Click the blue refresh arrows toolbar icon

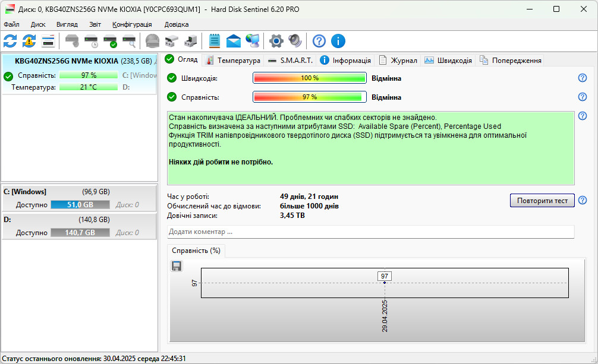coord(10,41)
